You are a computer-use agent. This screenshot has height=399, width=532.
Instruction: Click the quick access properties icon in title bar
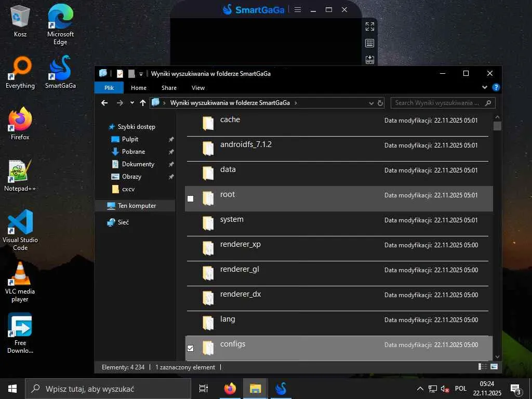coord(120,73)
